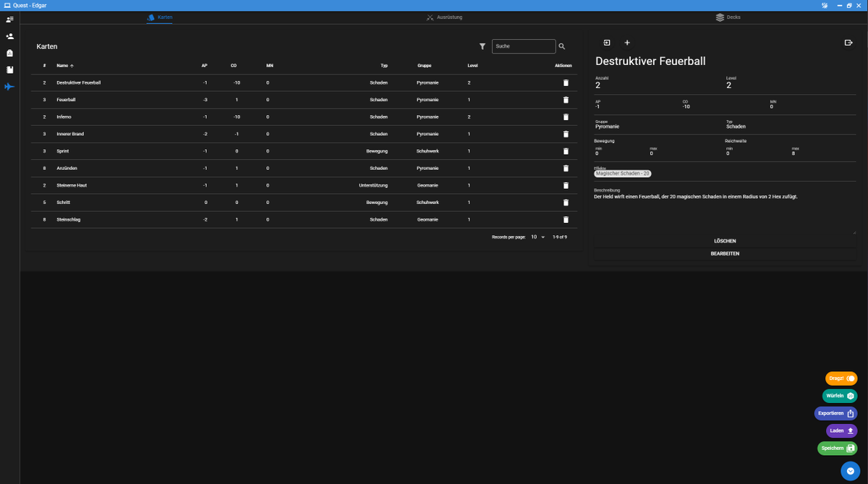Delete Steinschlag via its trash icon
The width and height of the screenshot is (868, 484).
click(566, 219)
